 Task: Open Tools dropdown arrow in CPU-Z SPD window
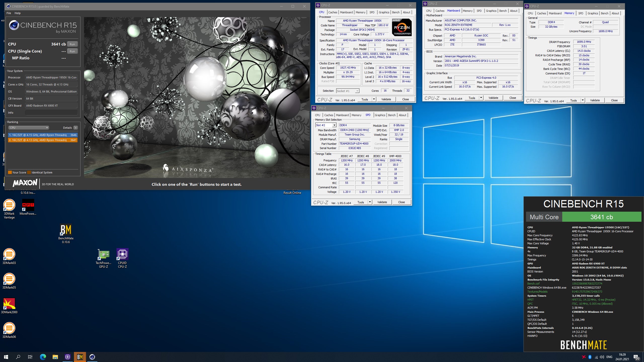pyautogui.click(x=370, y=202)
